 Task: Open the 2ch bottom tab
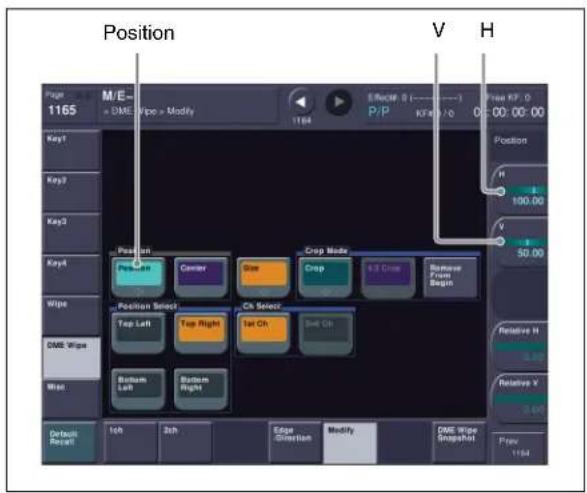point(185,442)
